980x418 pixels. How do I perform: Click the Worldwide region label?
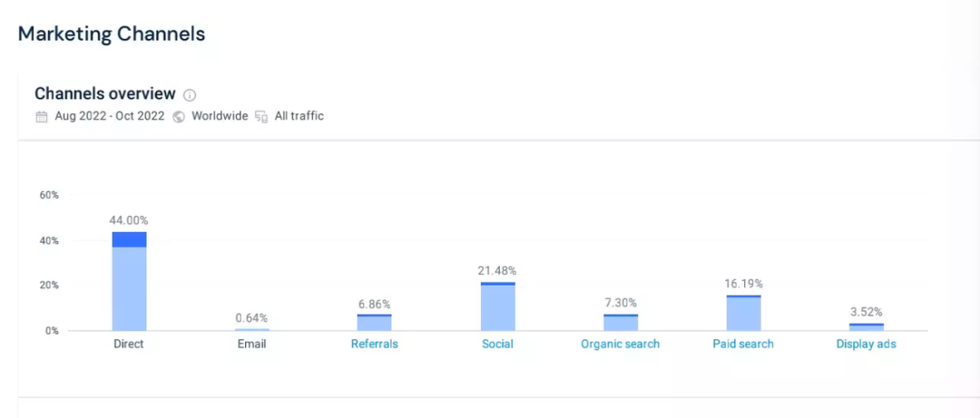[x=220, y=116]
